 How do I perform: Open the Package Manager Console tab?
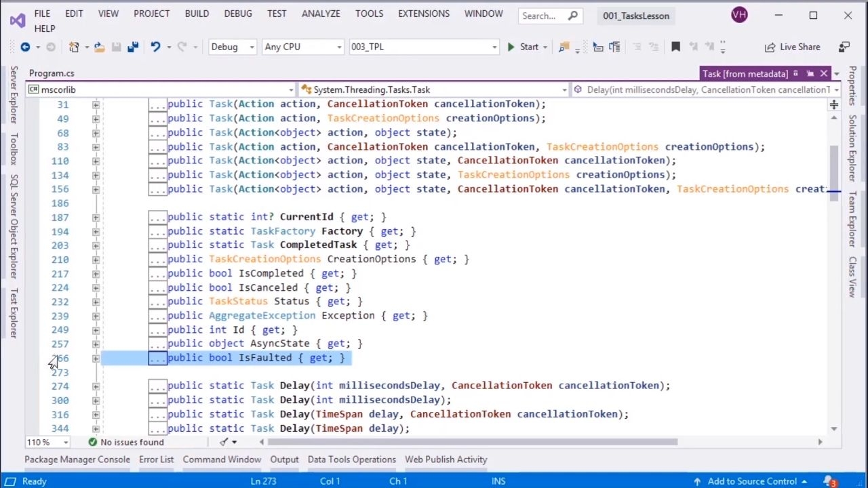[77, 460]
